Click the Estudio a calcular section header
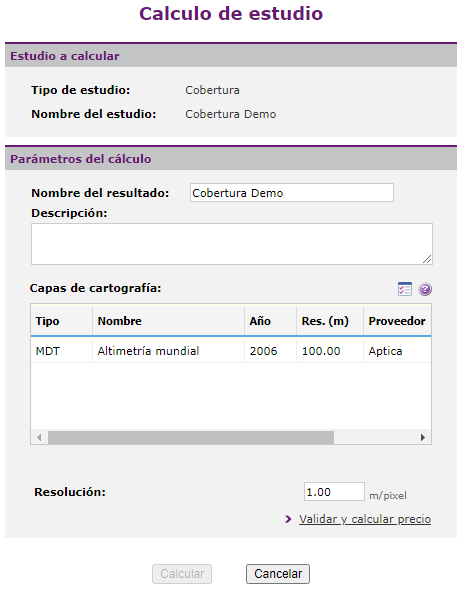The width and height of the screenshot is (463, 592). coord(231,56)
